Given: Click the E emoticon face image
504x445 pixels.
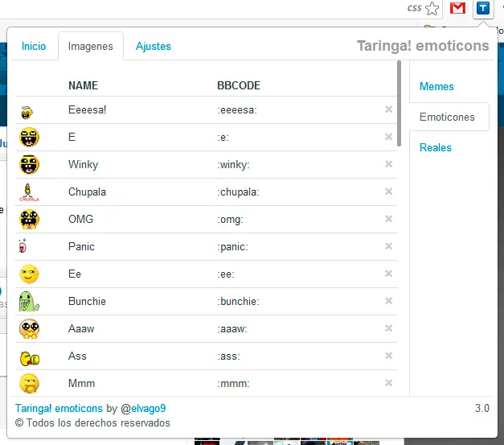Looking at the screenshot, I should click(29, 137).
